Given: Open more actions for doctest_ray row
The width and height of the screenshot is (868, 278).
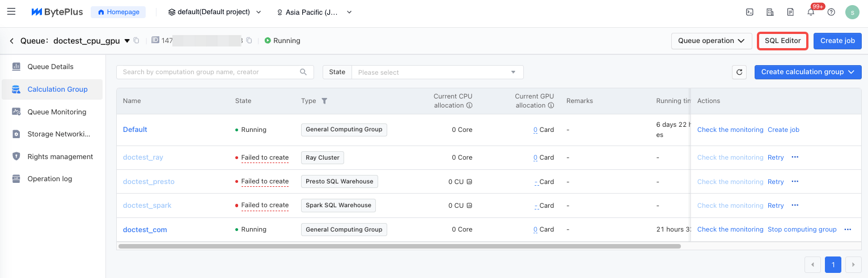Looking at the screenshot, I should (x=795, y=157).
